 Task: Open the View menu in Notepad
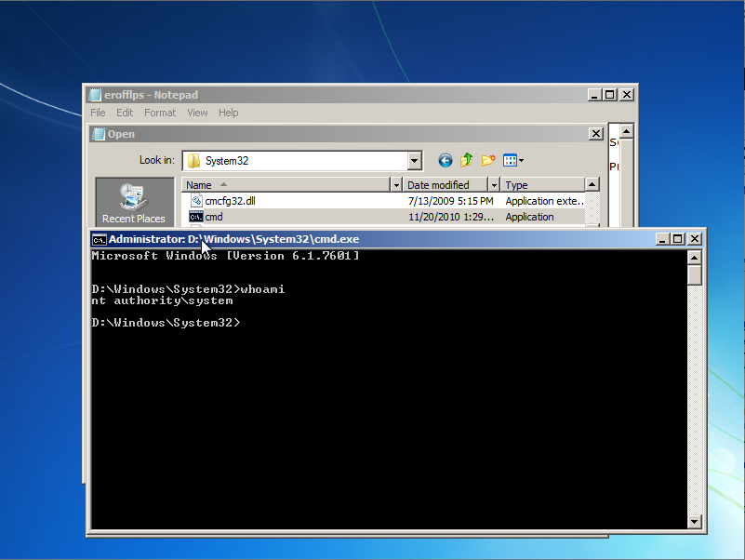click(197, 113)
